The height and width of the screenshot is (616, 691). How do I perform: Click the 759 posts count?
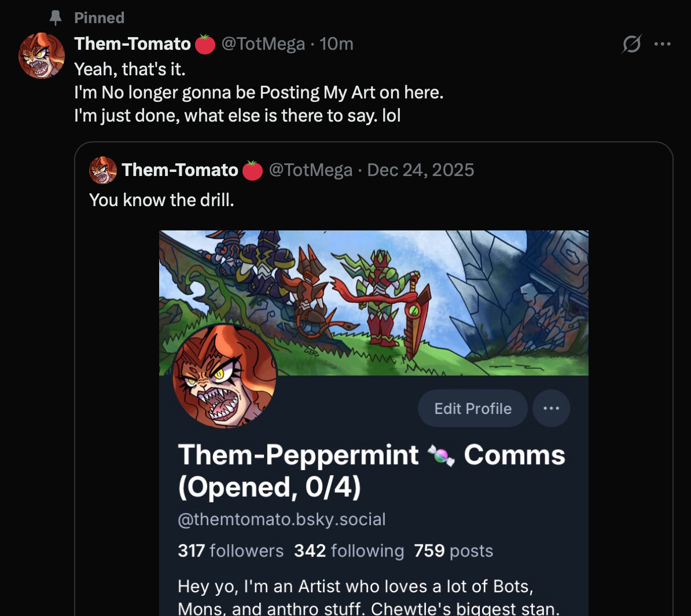pyautogui.click(x=453, y=551)
